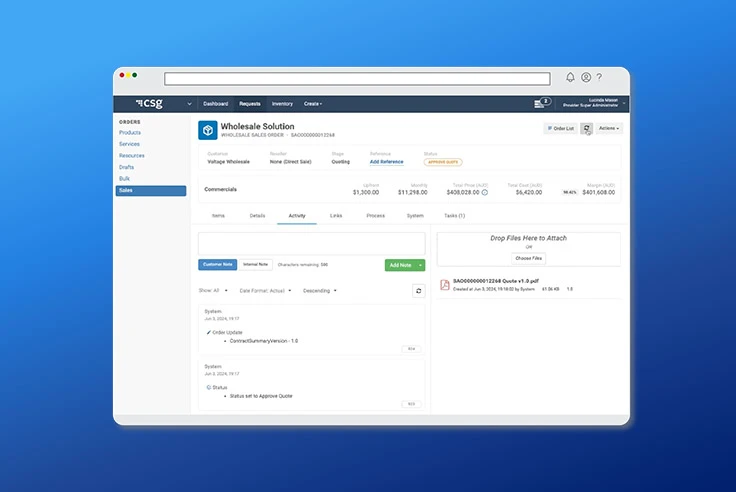Click the Status entry icon
This screenshot has width=736, height=492.
click(x=208, y=387)
